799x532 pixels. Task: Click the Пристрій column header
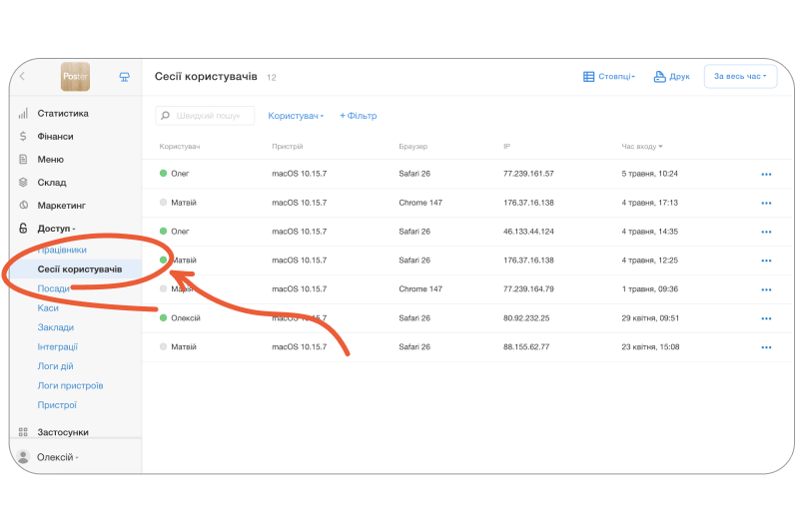click(288, 146)
